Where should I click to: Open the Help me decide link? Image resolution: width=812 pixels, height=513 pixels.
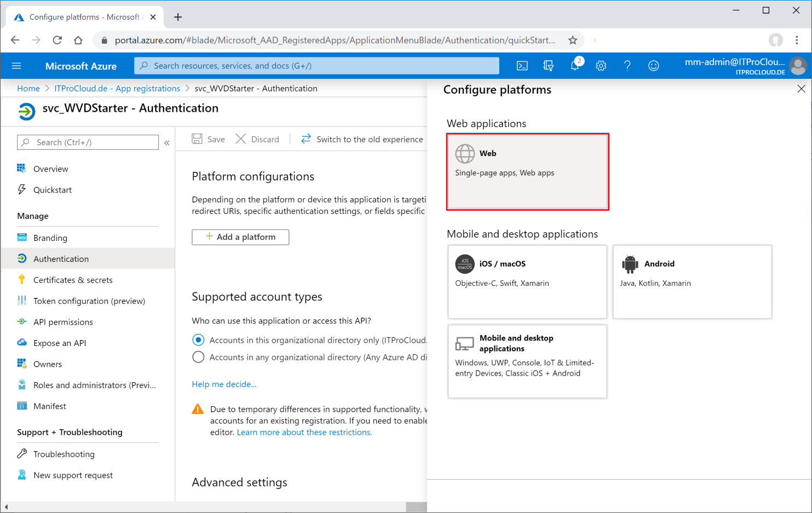pos(224,384)
